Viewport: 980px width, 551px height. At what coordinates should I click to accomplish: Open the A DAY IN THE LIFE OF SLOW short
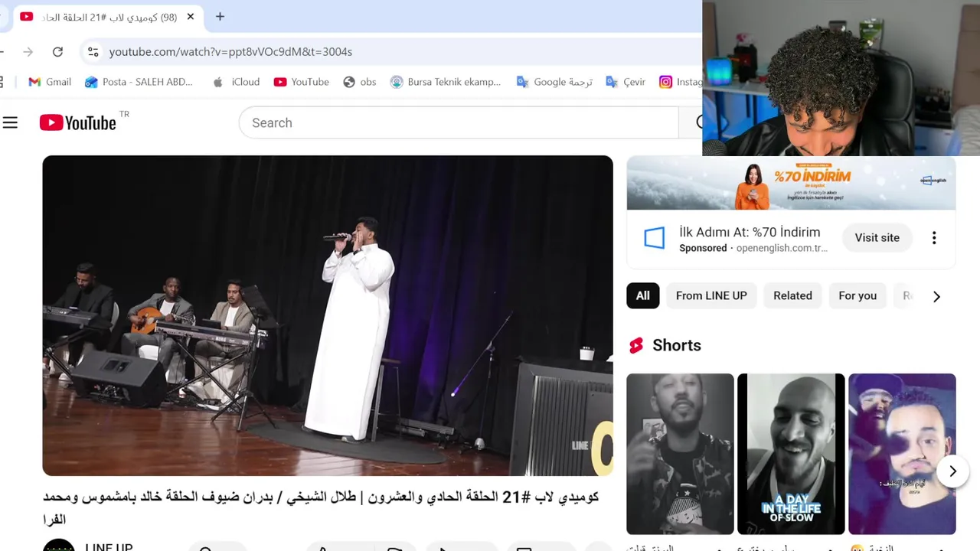(791, 454)
